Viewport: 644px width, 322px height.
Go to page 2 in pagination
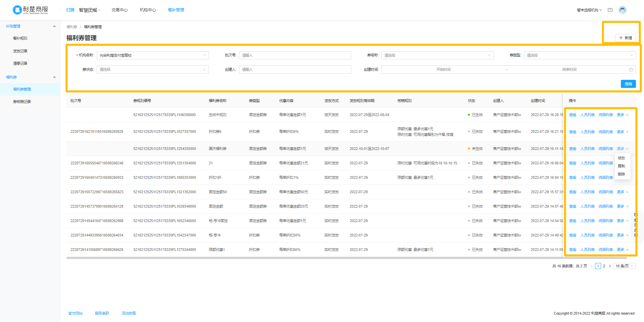(x=604, y=266)
